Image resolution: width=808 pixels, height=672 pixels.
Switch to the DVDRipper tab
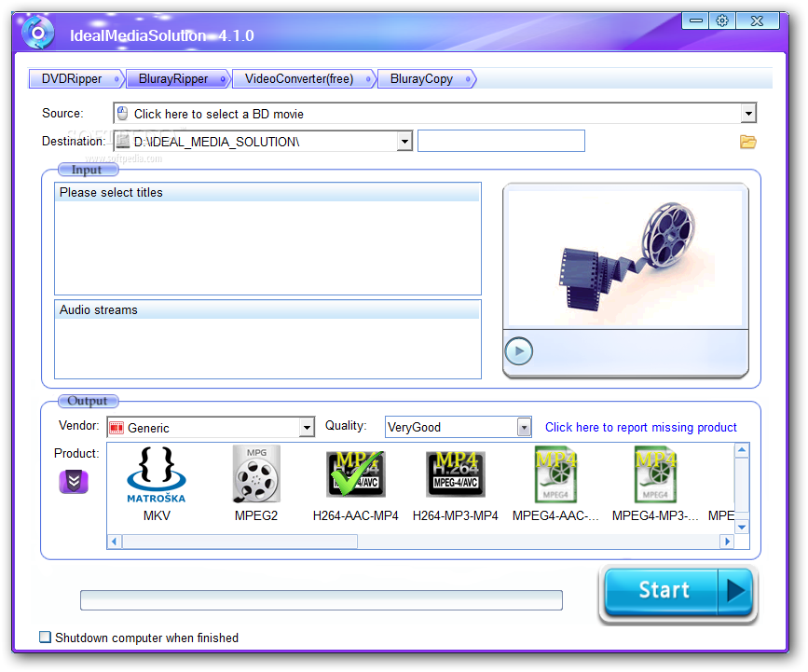[75, 79]
